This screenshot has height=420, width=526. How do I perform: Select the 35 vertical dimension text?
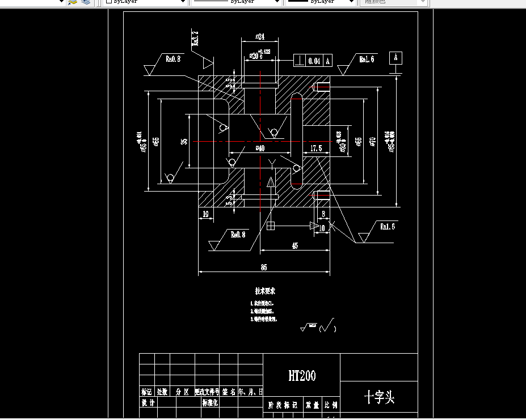tap(184, 142)
